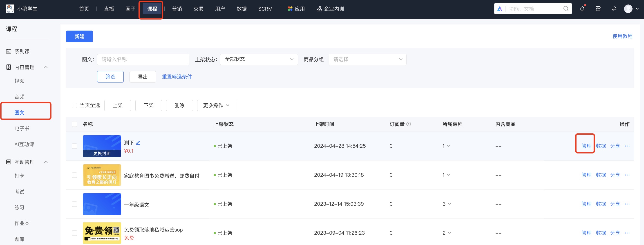This screenshot has width=644, height=245.
Task: Open the 上架状态 status dropdown
Action: [x=259, y=59]
